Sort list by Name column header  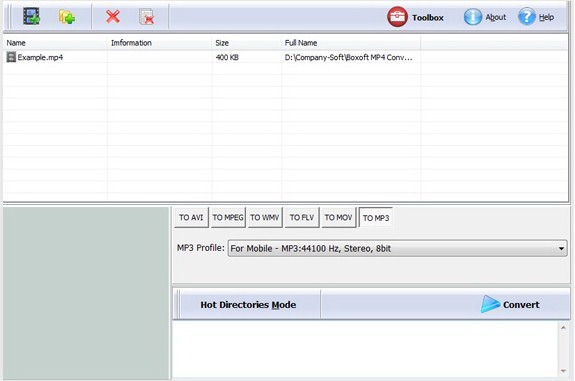click(55, 43)
